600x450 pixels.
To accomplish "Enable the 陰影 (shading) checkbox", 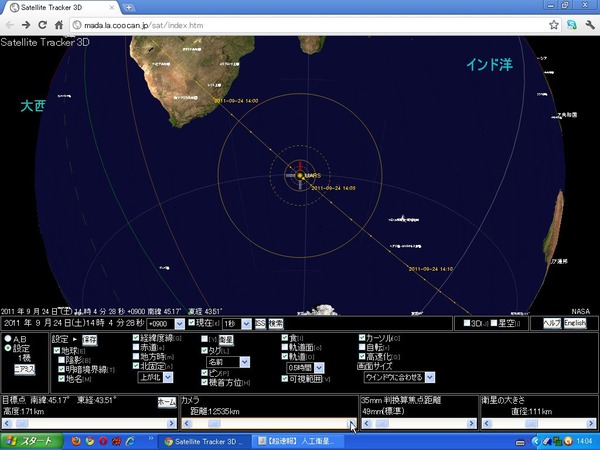I will [x=61, y=360].
